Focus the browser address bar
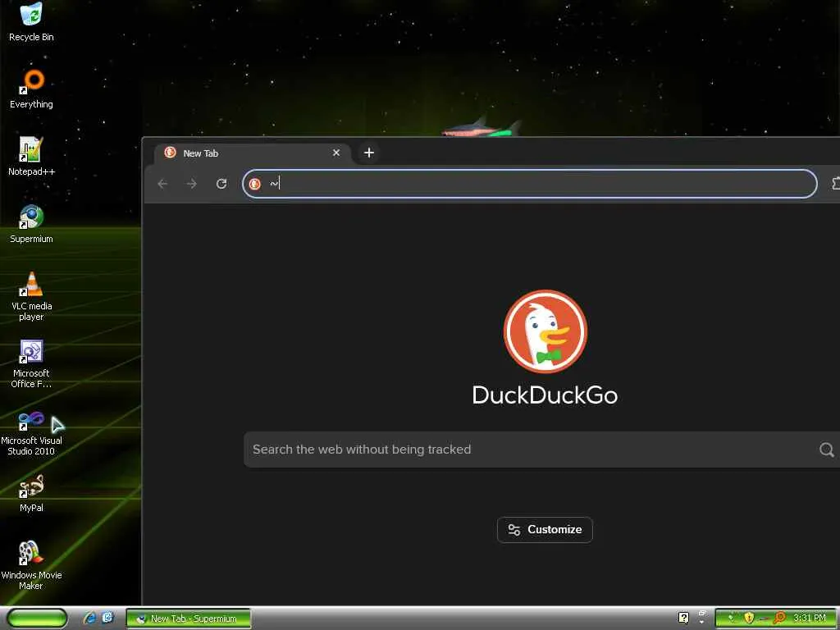The height and width of the screenshot is (630, 840). click(x=529, y=184)
